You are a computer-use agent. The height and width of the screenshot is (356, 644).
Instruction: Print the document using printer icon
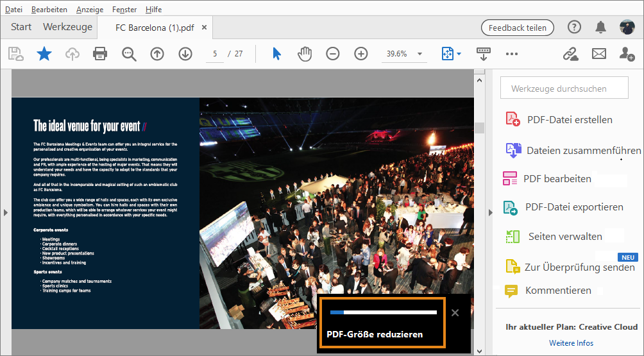point(100,54)
